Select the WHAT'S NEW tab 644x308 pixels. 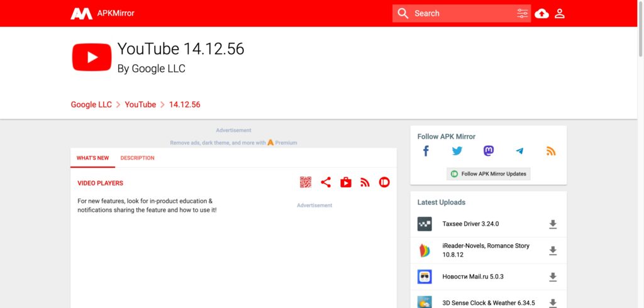point(93,158)
